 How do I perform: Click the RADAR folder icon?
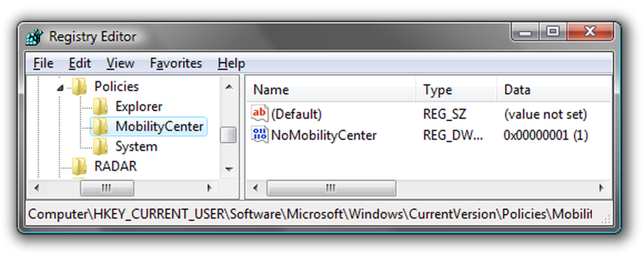(79, 166)
